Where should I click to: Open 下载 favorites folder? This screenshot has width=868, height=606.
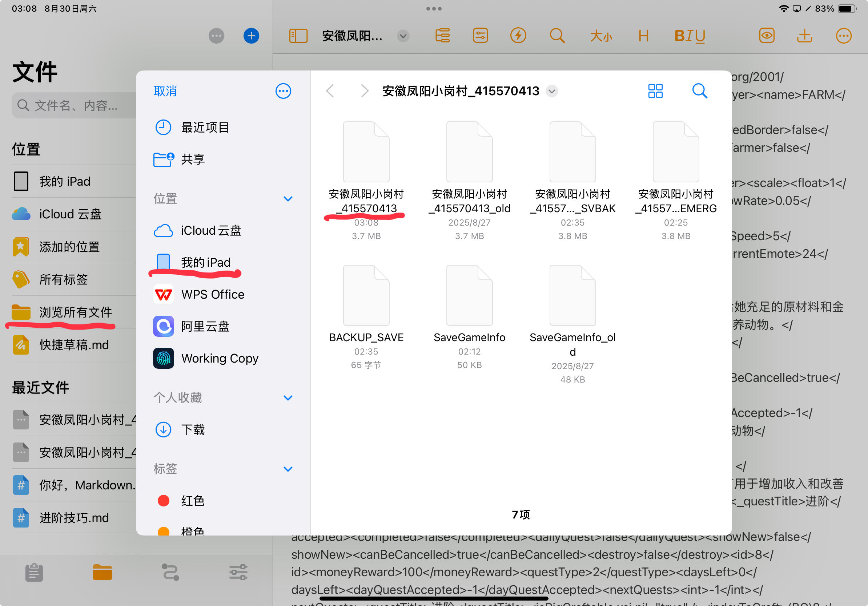[x=223, y=429]
